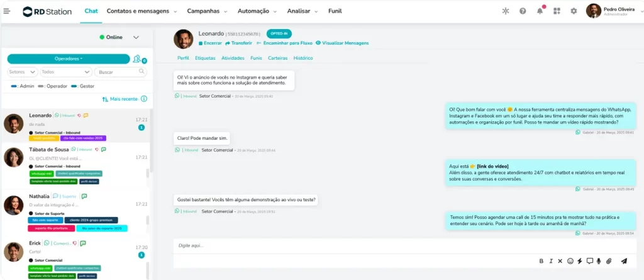This screenshot has width=644, height=280.
Task: Start voice recording with microphone icon
Action: pos(599,260)
